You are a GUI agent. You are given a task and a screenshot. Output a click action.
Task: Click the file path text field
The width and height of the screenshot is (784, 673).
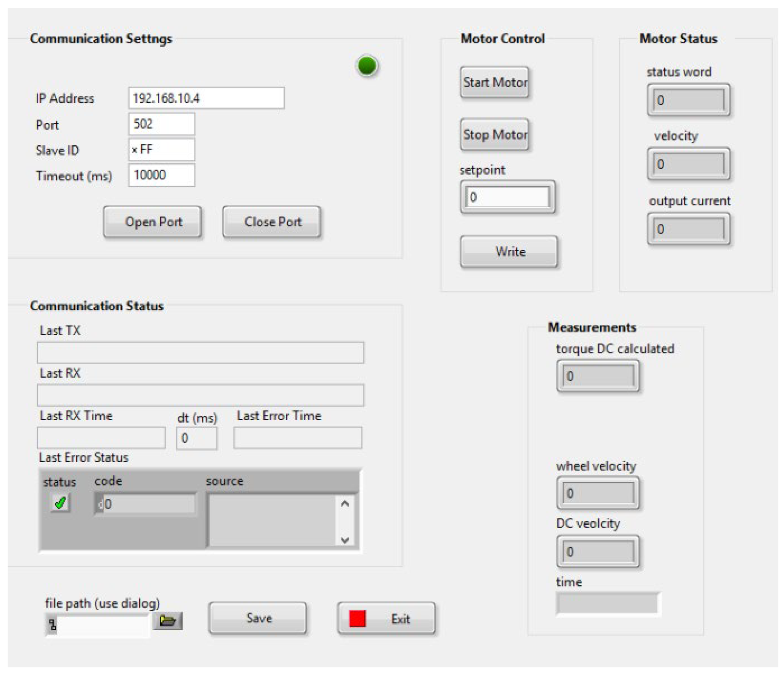(x=102, y=625)
